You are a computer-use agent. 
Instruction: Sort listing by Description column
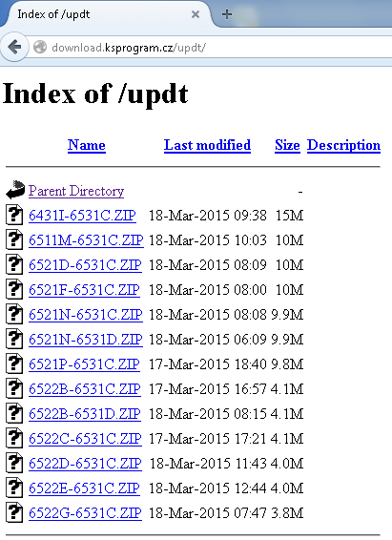pyautogui.click(x=343, y=145)
